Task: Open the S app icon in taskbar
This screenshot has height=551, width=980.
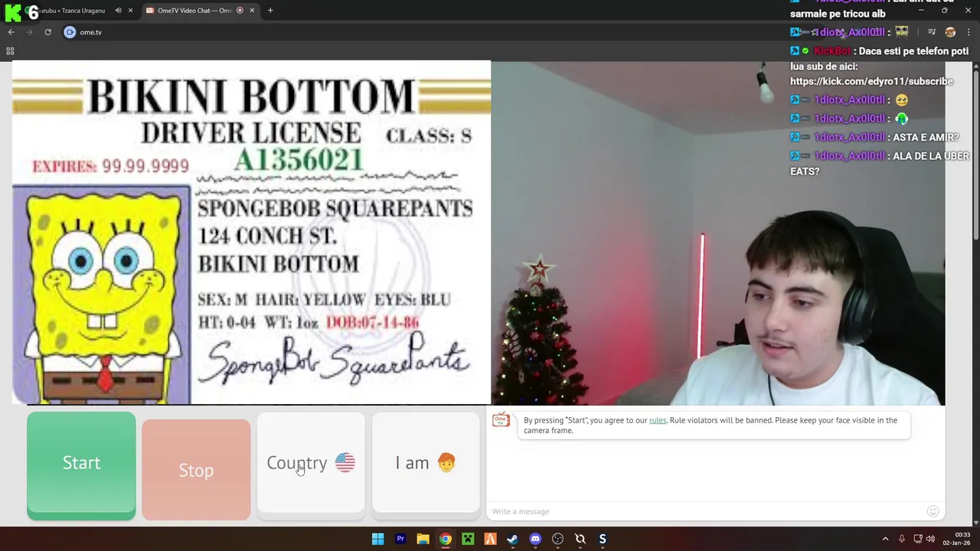Action: point(603,539)
